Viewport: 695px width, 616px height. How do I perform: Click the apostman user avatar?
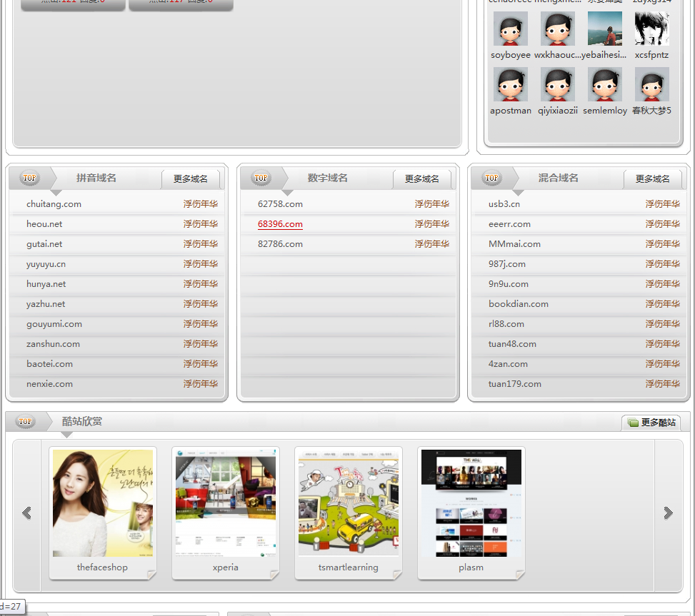click(x=510, y=84)
